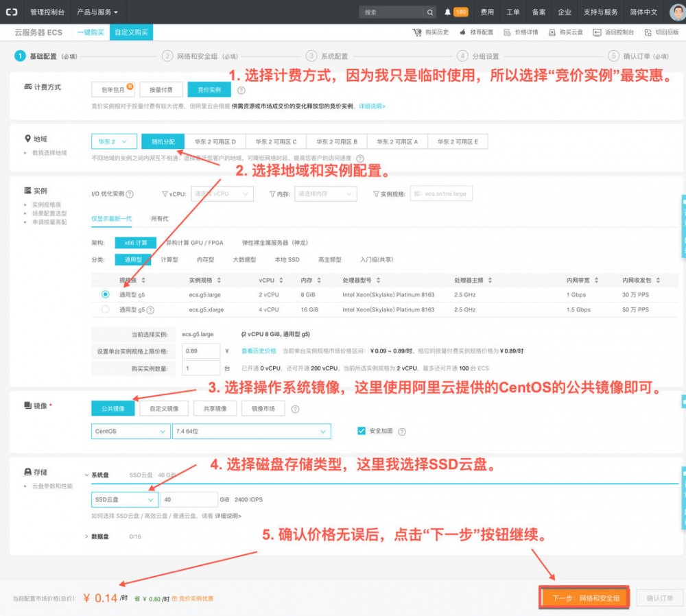This screenshot has height=616, width=686.
Task: Open the user avatar at top right
Action: pyautogui.click(x=676, y=12)
